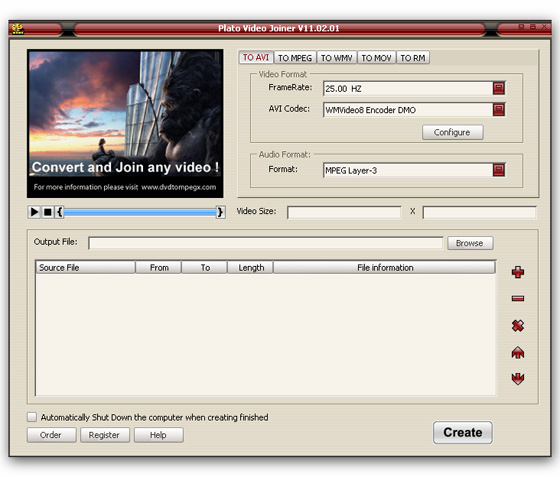Image resolution: width=560 pixels, height=477 pixels.
Task: Click the red minus remove file icon
Action: [x=518, y=298]
